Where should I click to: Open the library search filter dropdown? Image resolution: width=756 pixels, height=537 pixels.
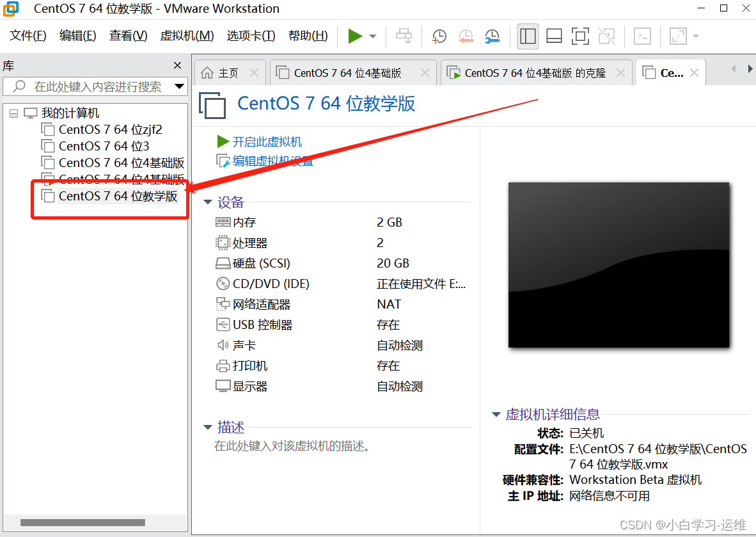click(x=179, y=87)
